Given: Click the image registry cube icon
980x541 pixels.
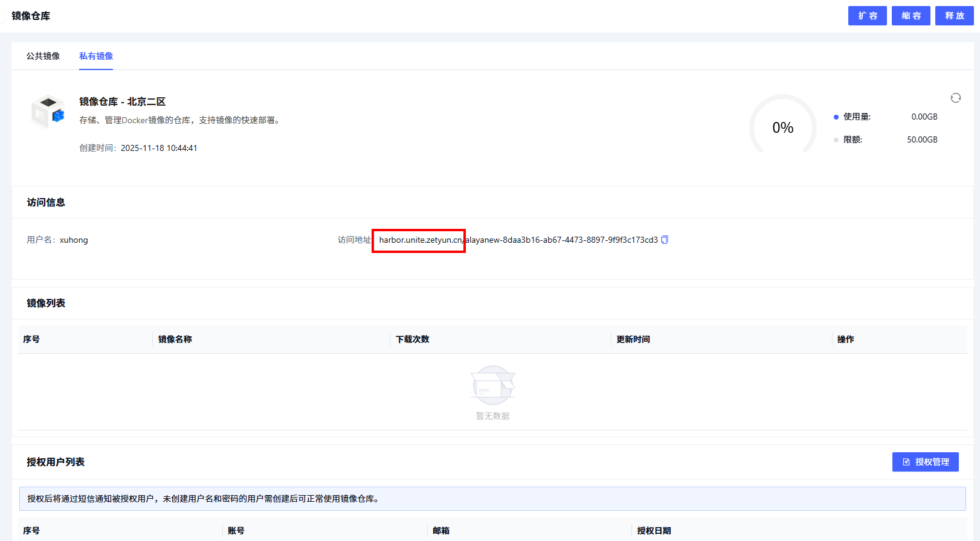Looking at the screenshot, I should [48, 111].
